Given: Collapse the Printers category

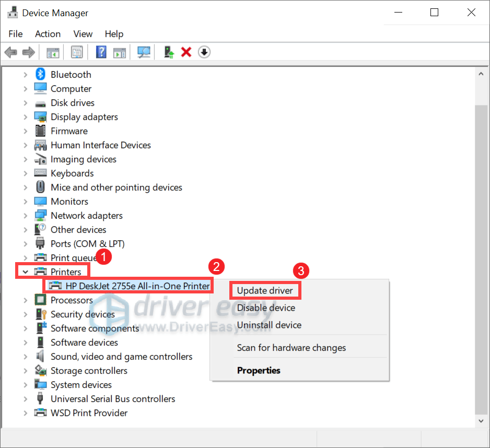Looking at the screenshot, I should point(25,272).
